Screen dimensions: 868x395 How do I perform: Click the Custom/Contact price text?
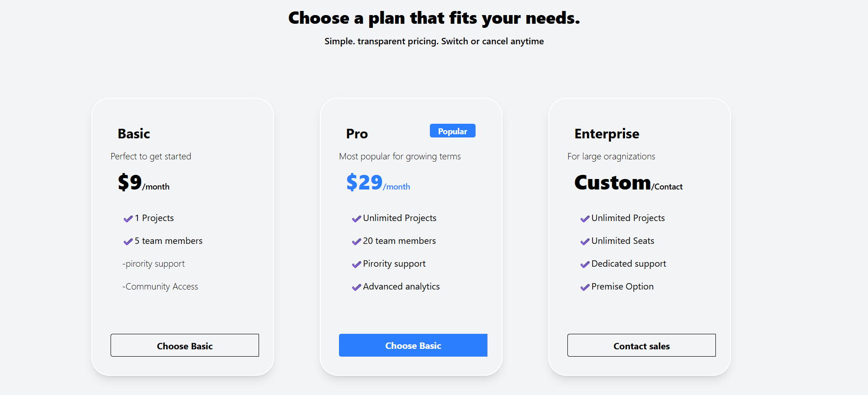[x=628, y=183]
